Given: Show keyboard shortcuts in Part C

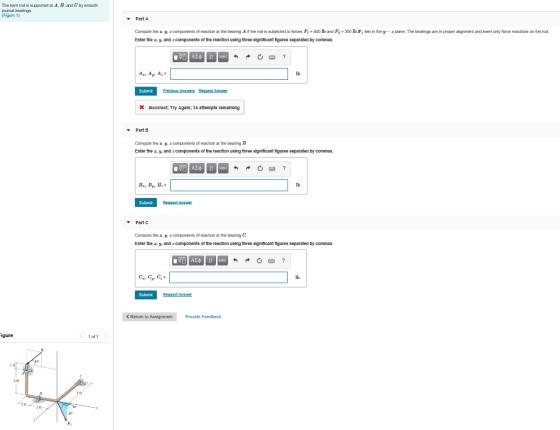Looking at the screenshot, I should (271, 261).
